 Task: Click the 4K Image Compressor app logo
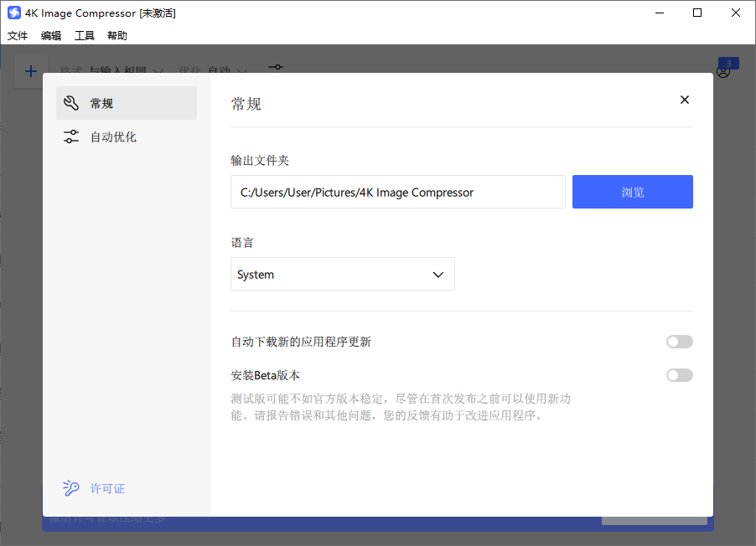coord(14,13)
